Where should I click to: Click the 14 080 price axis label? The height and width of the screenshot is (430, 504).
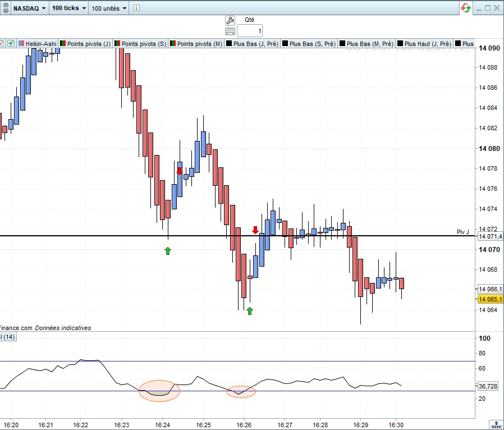click(489, 148)
